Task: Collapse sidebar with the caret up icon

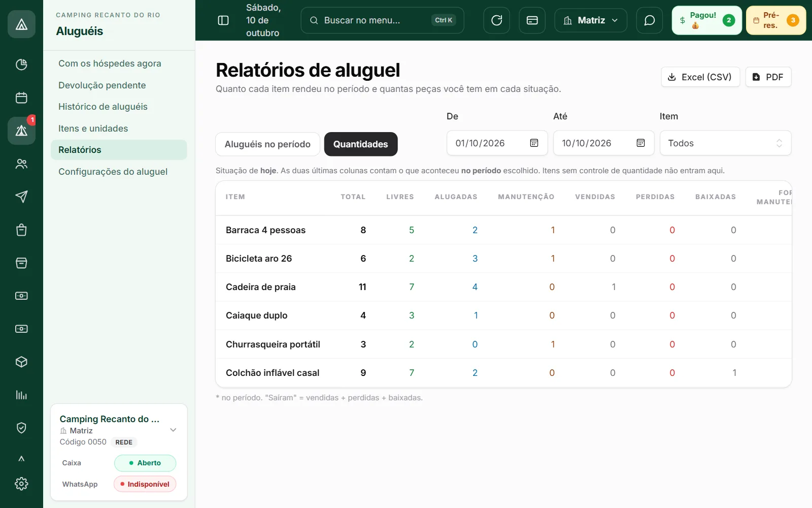Action: [x=21, y=459]
